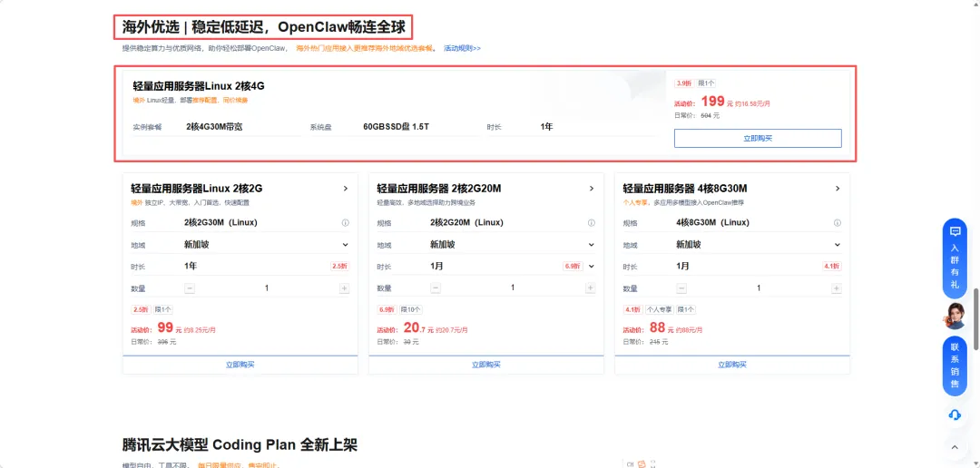Open info icon beside 2核2G20M (Linux)
980x468 pixels.
click(x=592, y=223)
